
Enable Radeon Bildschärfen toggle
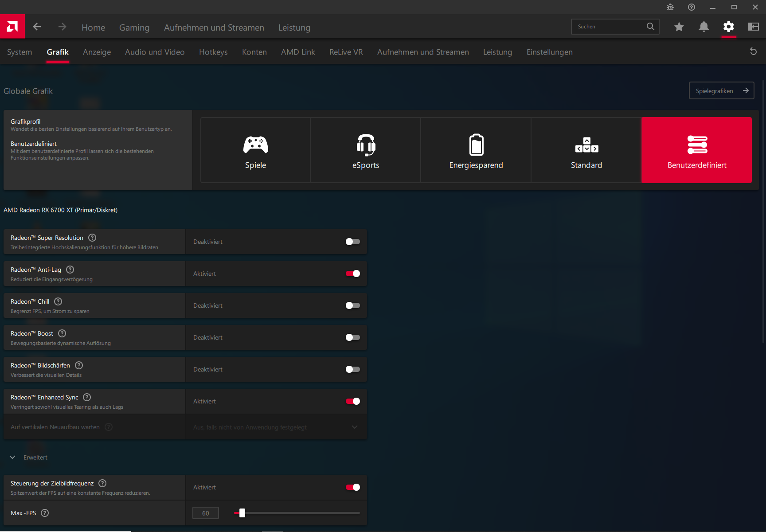[x=353, y=369]
